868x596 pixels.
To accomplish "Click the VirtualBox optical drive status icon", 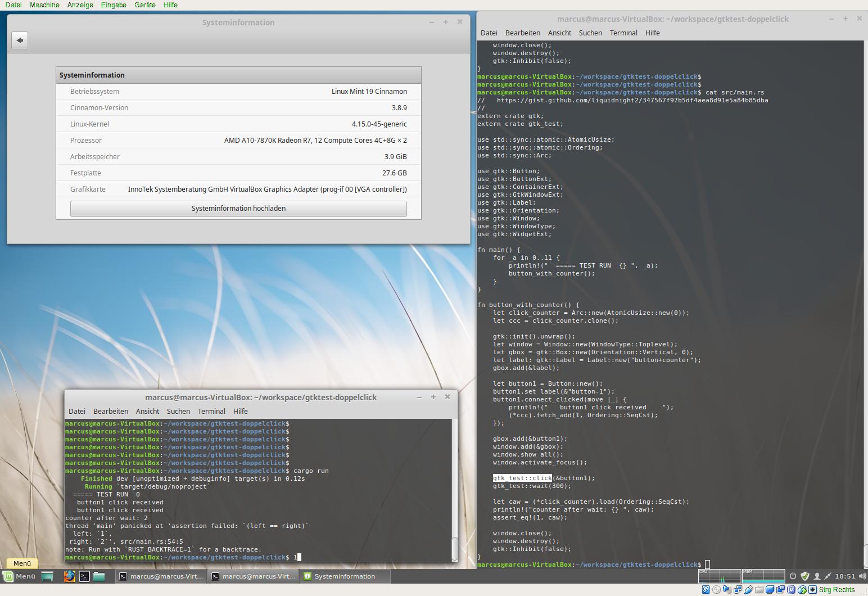I will coord(716,590).
